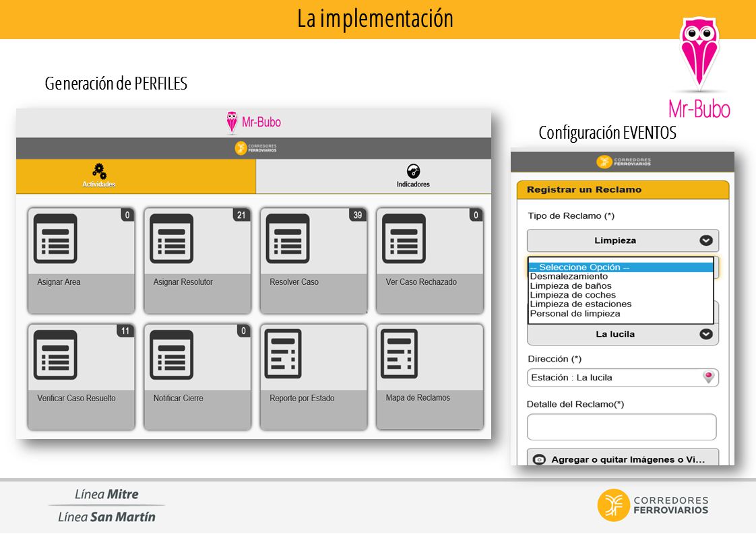Click the 21 counter badge on Asignar Resolutor

241,215
